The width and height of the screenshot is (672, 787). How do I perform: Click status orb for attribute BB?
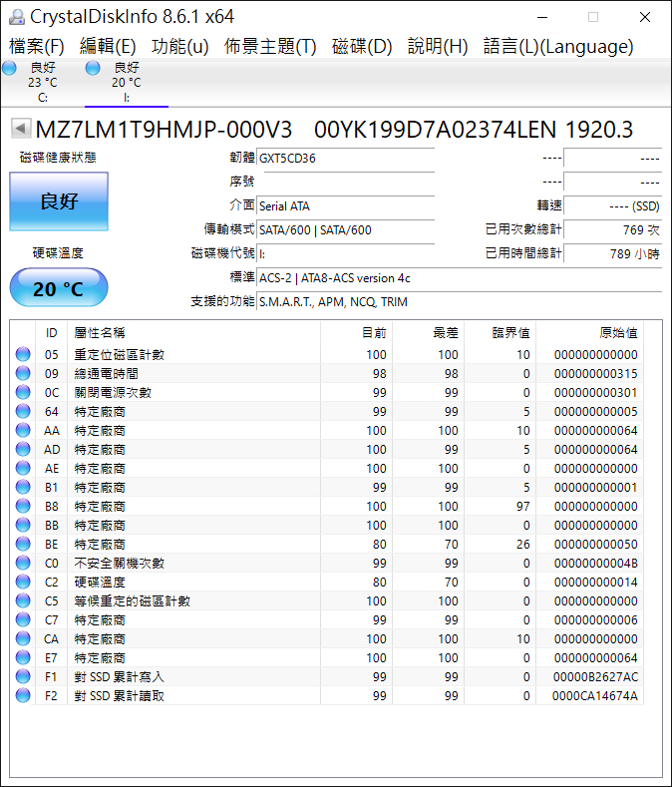click(23, 525)
